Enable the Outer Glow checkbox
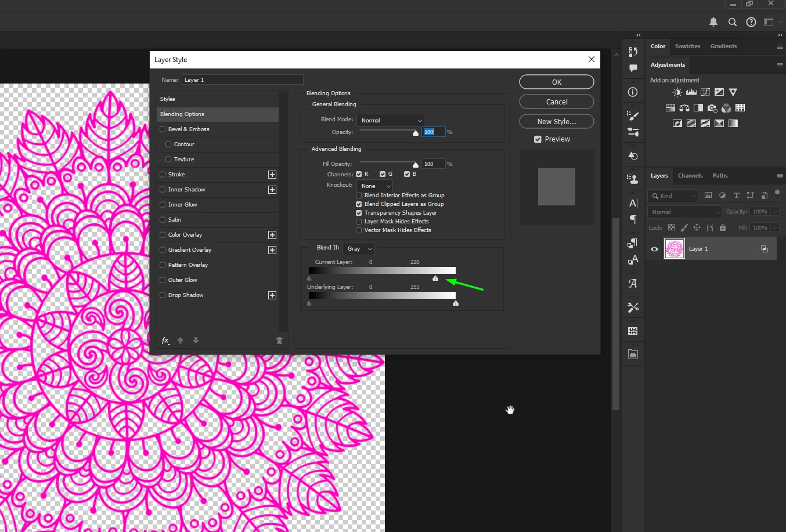 [x=163, y=280]
